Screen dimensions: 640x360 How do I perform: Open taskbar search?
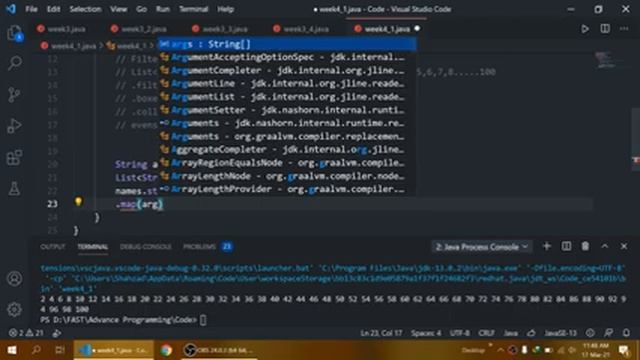[x=36, y=350]
